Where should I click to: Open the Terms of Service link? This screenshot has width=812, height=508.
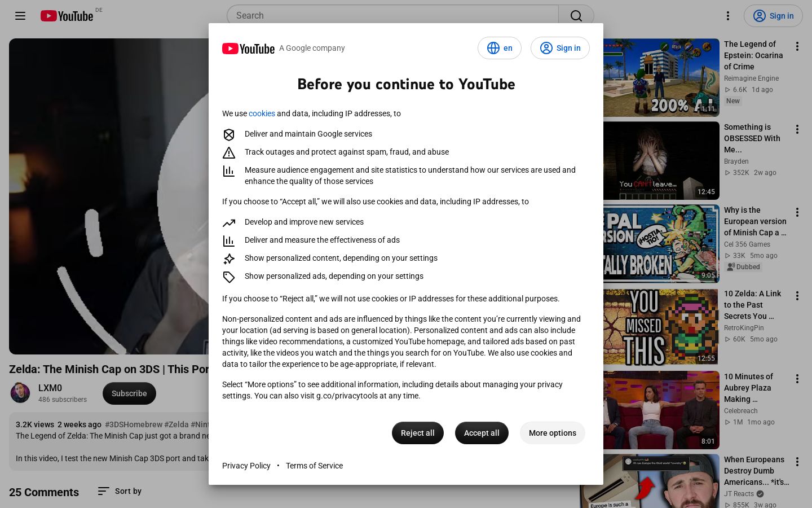coord(314,466)
